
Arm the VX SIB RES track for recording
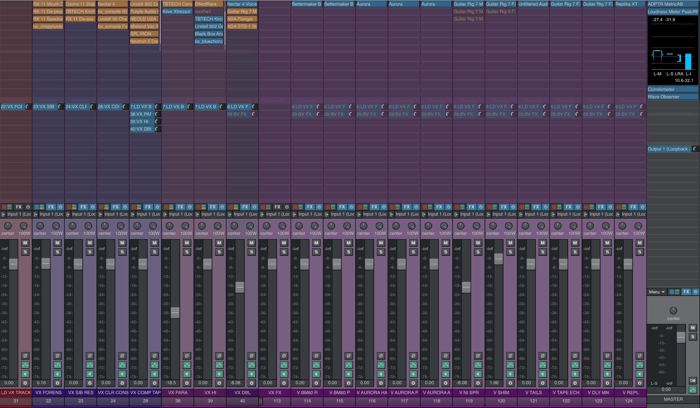coord(69,207)
